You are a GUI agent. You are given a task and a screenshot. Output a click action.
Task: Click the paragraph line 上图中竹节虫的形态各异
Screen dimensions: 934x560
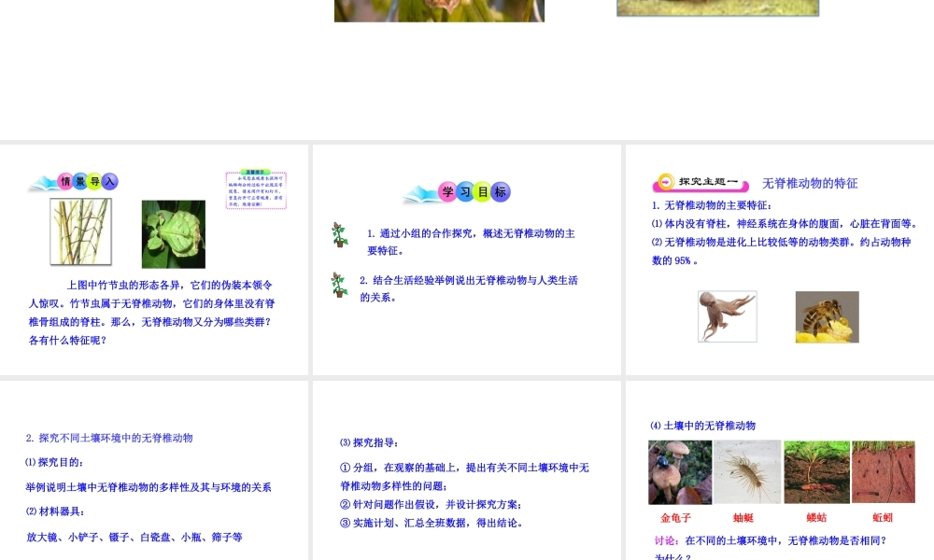point(169,285)
